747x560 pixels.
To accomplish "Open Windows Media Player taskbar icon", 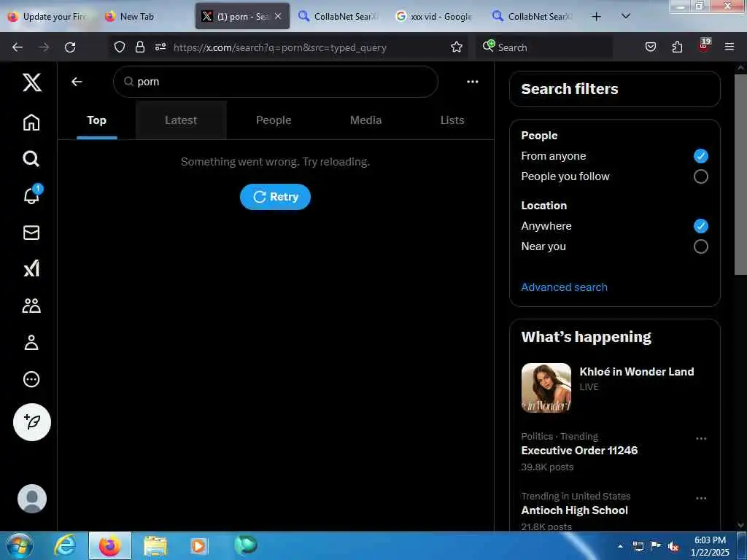I will (x=199, y=546).
